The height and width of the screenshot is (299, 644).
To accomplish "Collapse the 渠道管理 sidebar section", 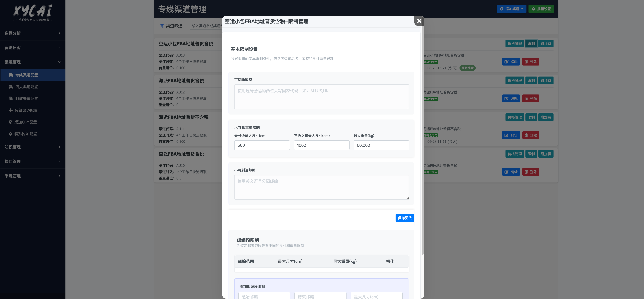I will pyautogui.click(x=32, y=62).
